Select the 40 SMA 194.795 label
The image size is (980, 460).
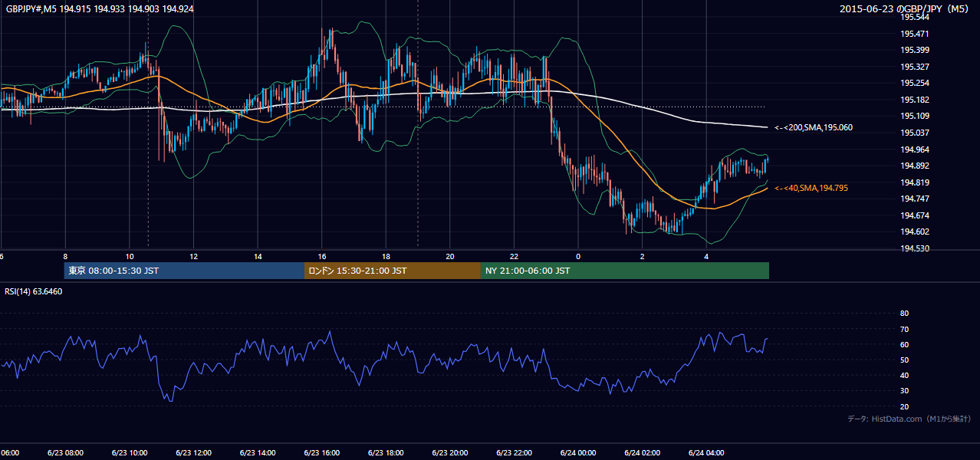pos(811,188)
